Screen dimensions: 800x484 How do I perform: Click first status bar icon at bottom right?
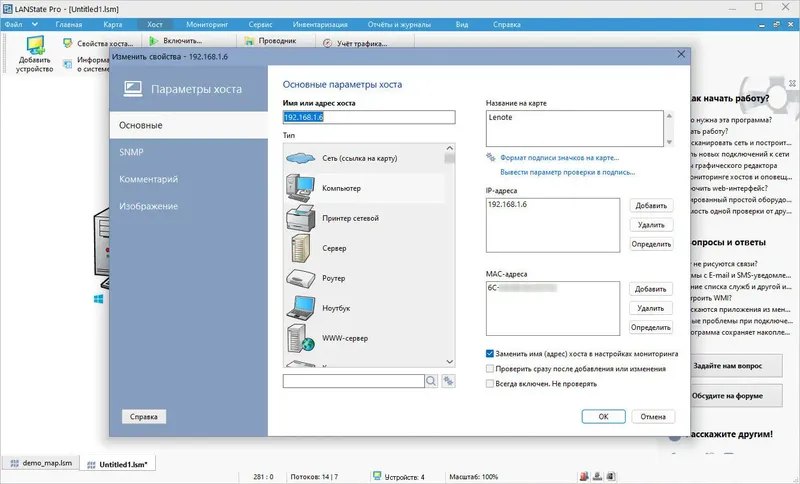[x=584, y=476]
